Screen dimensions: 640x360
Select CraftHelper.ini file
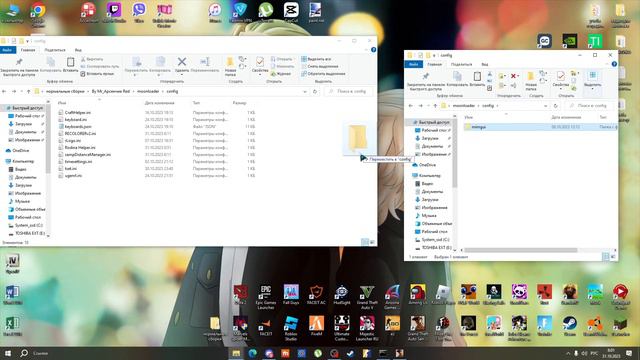(x=78, y=112)
